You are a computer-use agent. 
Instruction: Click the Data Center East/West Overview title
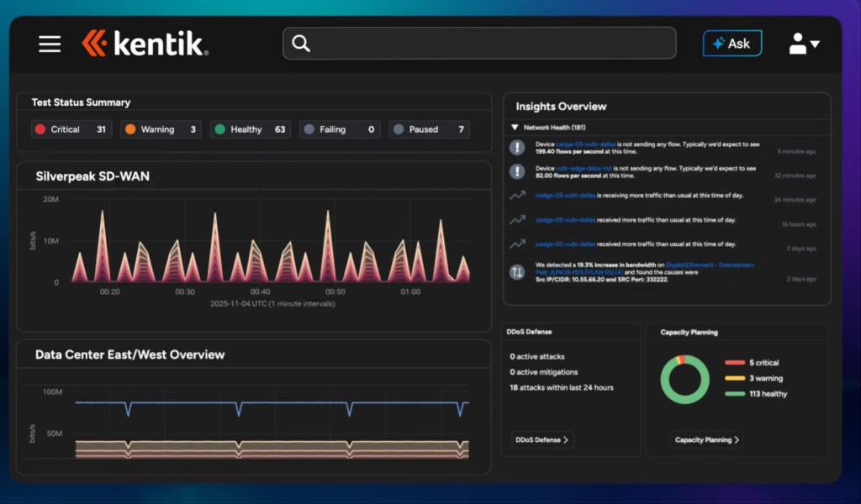tap(130, 354)
